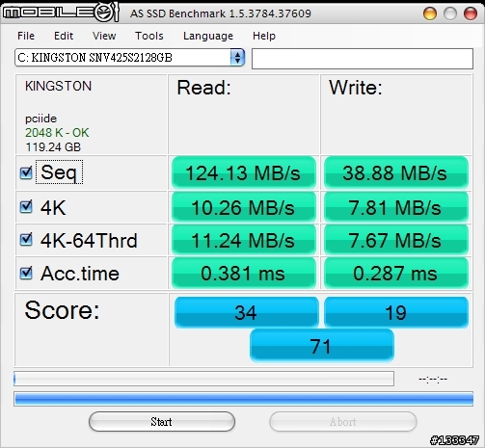Click the 4K-64Thrd test label
This screenshot has height=448, width=485.
89,240
